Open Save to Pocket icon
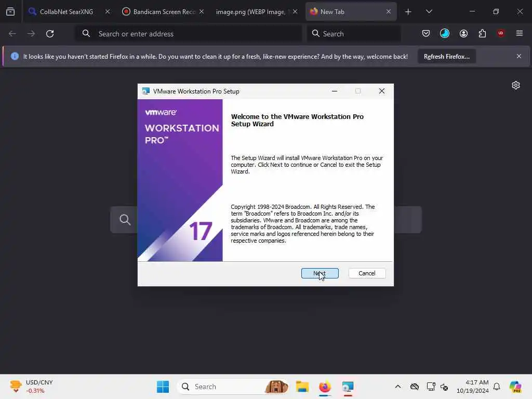Viewport: 532px width, 399px height. pyautogui.click(x=426, y=33)
